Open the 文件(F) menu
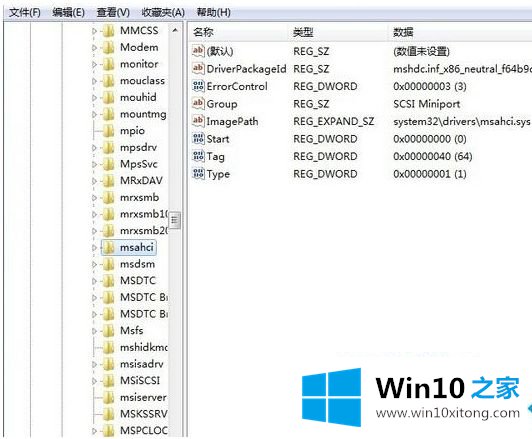Viewport: 532px width, 439px height. [x=24, y=13]
